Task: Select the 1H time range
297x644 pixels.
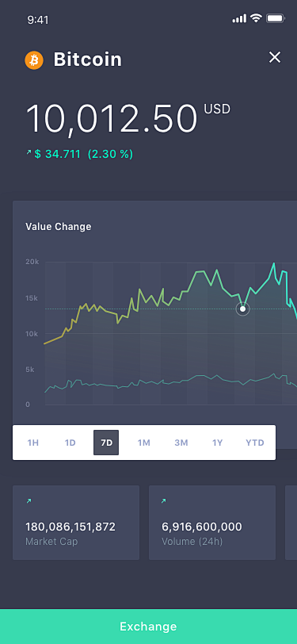Action: pyautogui.click(x=32, y=443)
